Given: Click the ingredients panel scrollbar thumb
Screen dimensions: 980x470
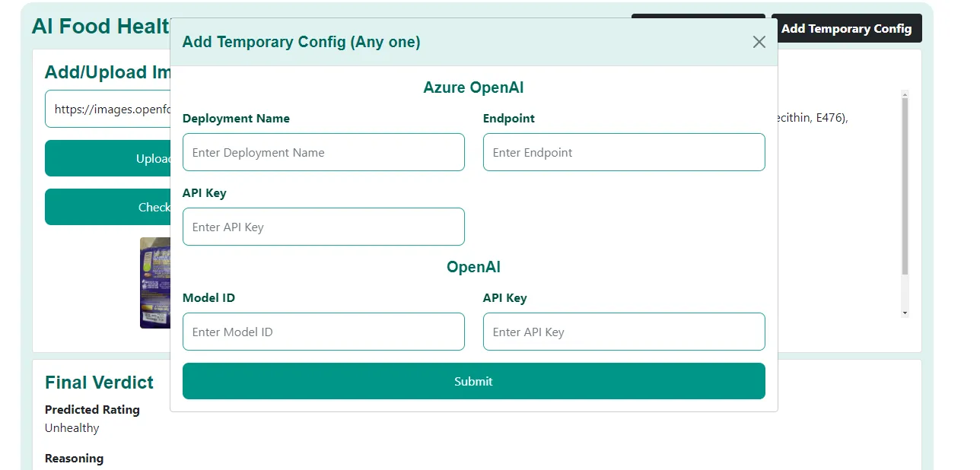Looking at the screenshot, I should click(x=905, y=186).
